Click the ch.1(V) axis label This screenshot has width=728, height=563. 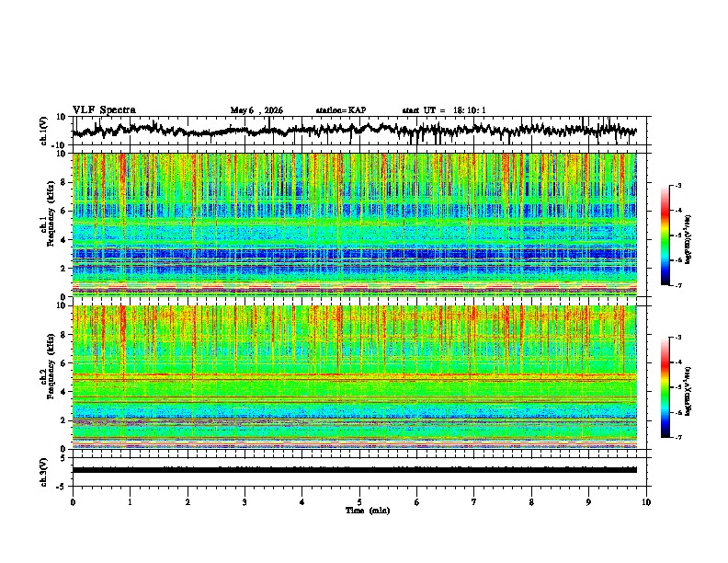tap(43, 131)
